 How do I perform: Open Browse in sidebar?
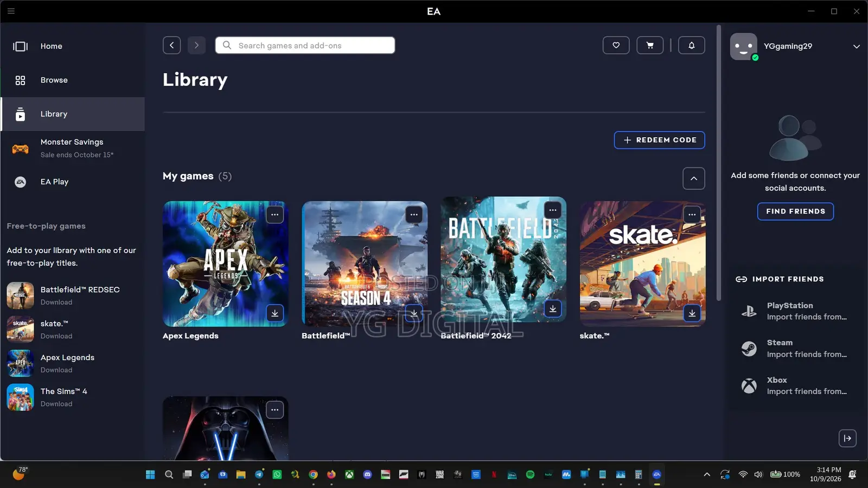(x=73, y=80)
